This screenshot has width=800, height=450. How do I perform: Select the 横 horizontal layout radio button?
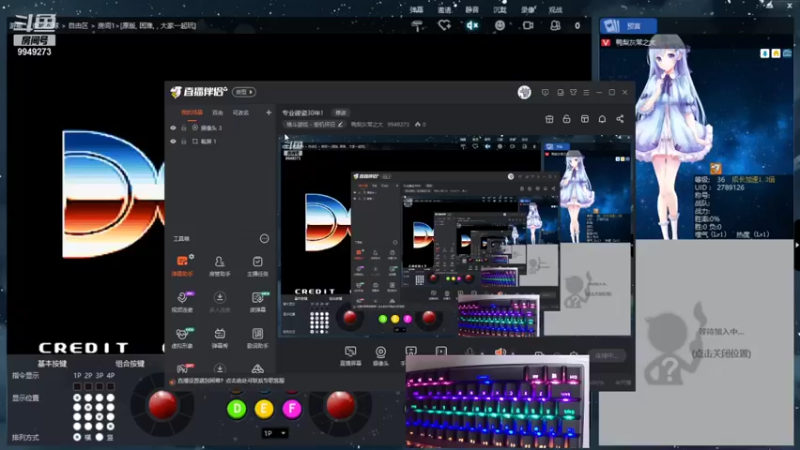[x=77, y=437]
